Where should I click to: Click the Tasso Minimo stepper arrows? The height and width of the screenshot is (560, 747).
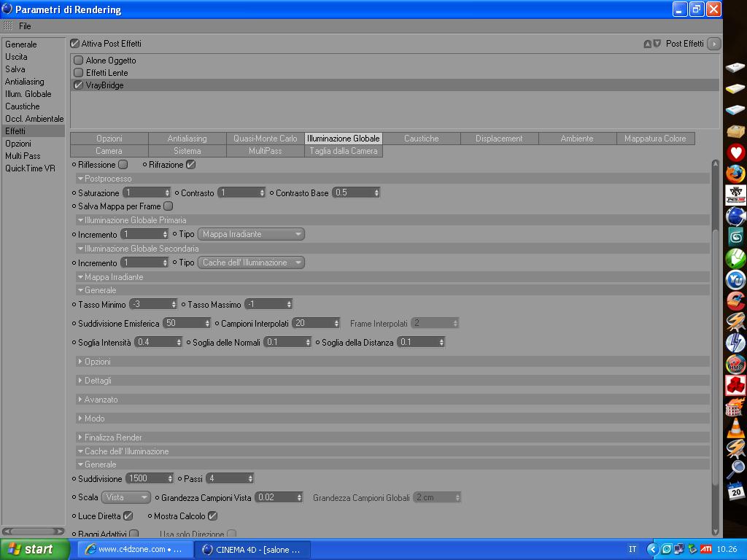coord(174,304)
